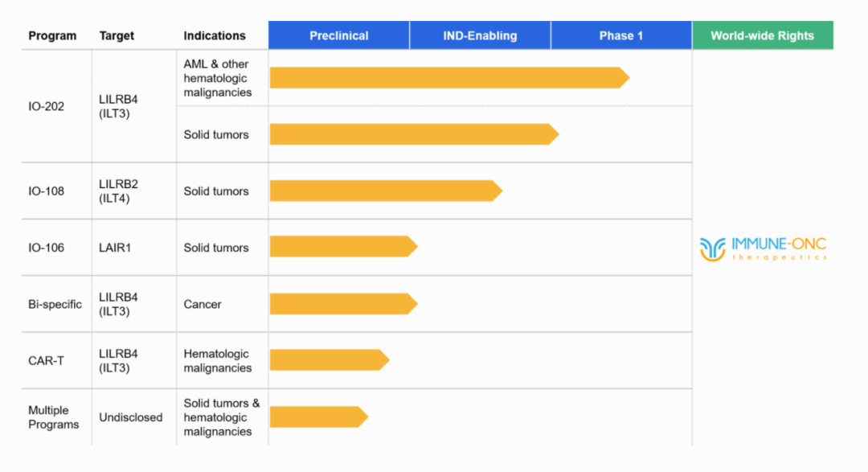Click the CAR-T progress bar

(330, 360)
